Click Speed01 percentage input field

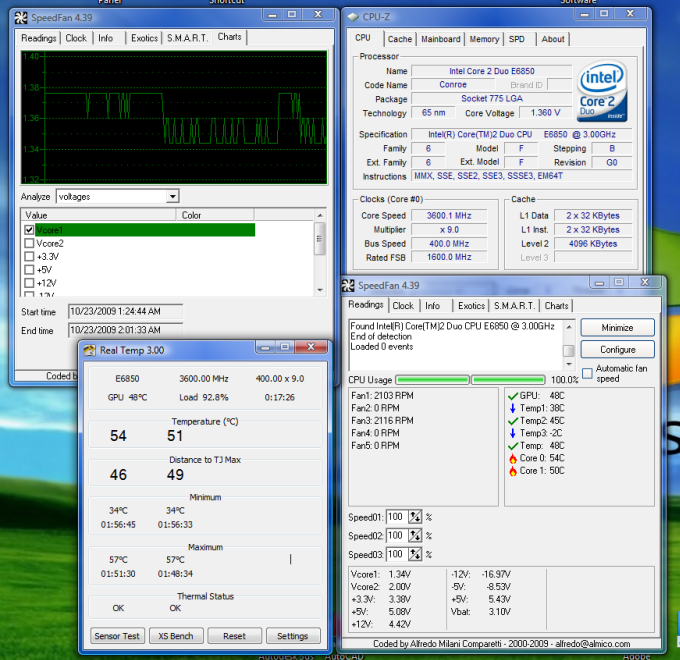coord(397,517)
